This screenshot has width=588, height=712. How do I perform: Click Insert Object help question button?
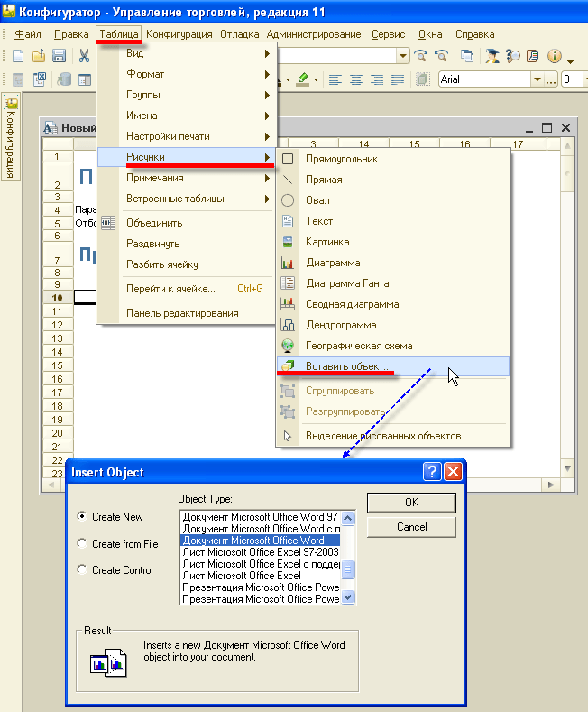click(x=432, y=472)
